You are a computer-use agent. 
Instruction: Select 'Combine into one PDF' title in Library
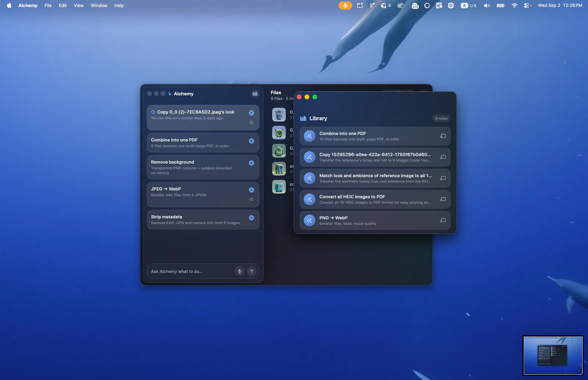[343, 133]
